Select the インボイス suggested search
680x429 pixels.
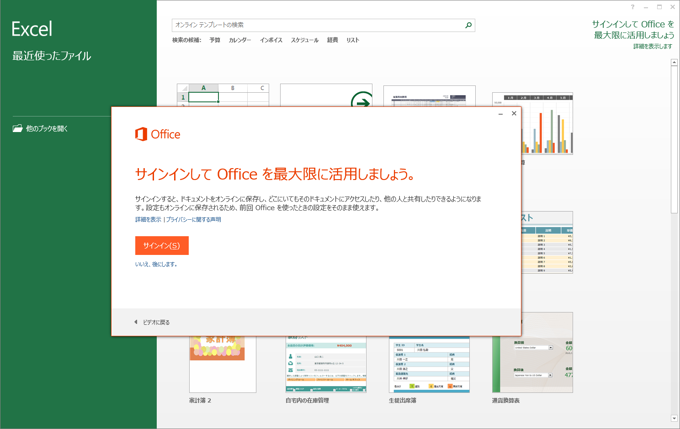271,40
